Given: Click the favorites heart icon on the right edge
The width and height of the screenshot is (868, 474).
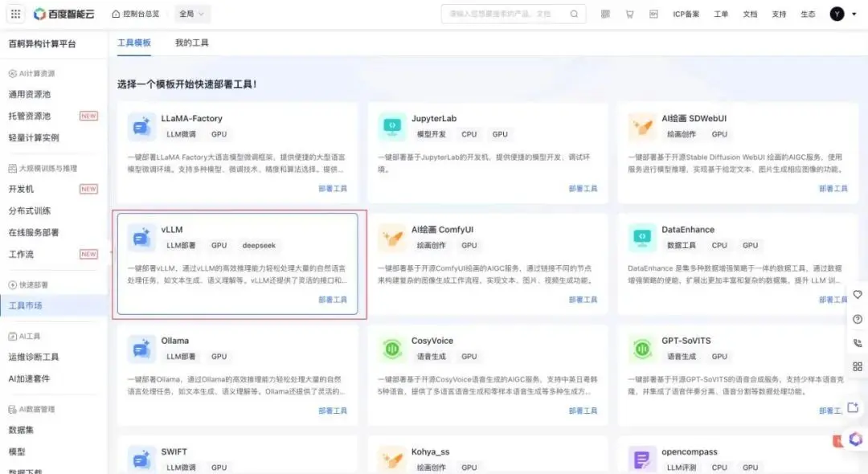Looking at the screenshot, I should (x=857, y=294).
